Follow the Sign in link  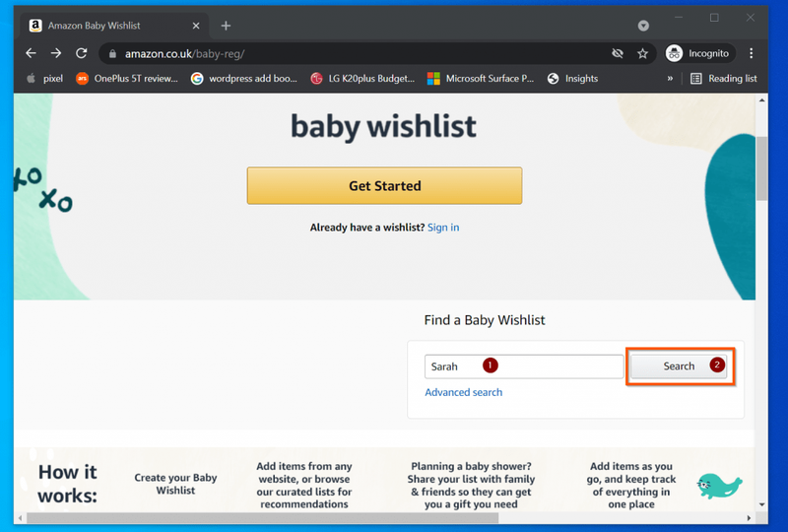443,228
